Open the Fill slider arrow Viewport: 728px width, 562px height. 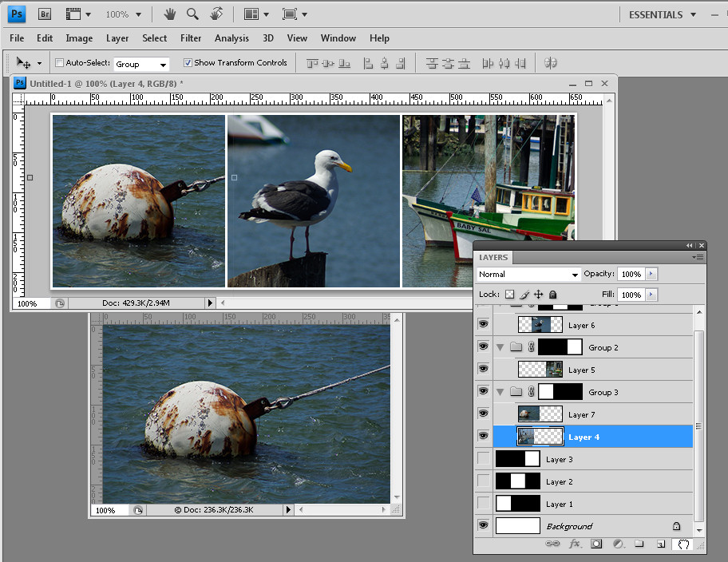(x=651, y=295)
